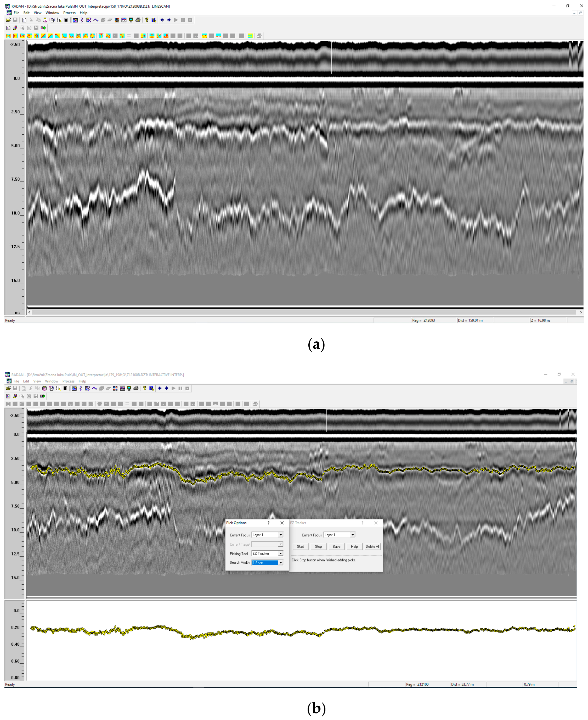Click the Play processing icon
This screenshot has height=720, width=588.
[177, 20]
